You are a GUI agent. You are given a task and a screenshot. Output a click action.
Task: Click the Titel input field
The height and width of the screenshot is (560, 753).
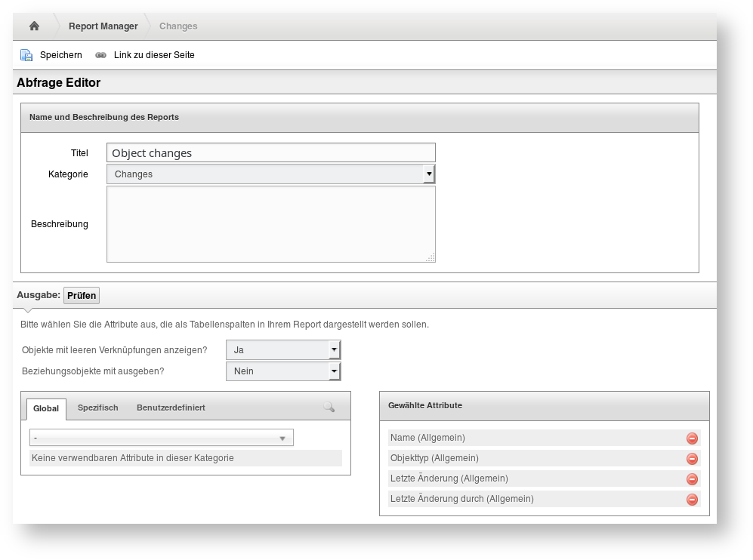[270, 152]
